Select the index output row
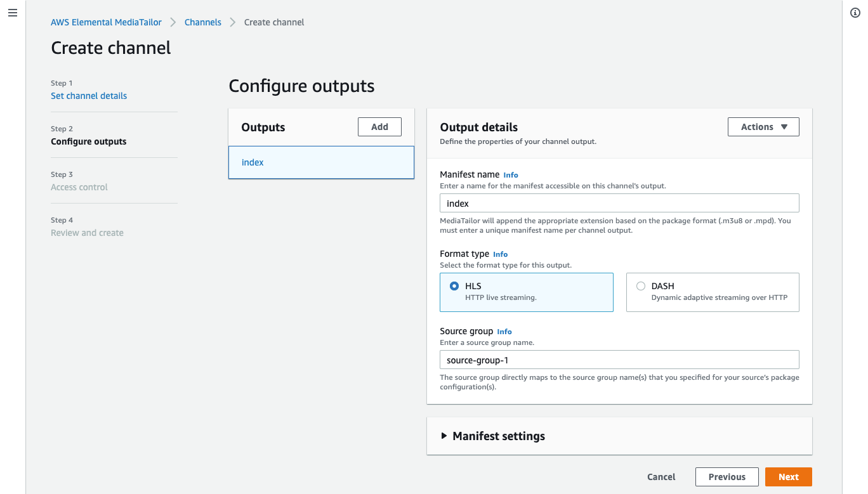The height and width of the screenshot is (494, 868). click(x=321, y=162)
